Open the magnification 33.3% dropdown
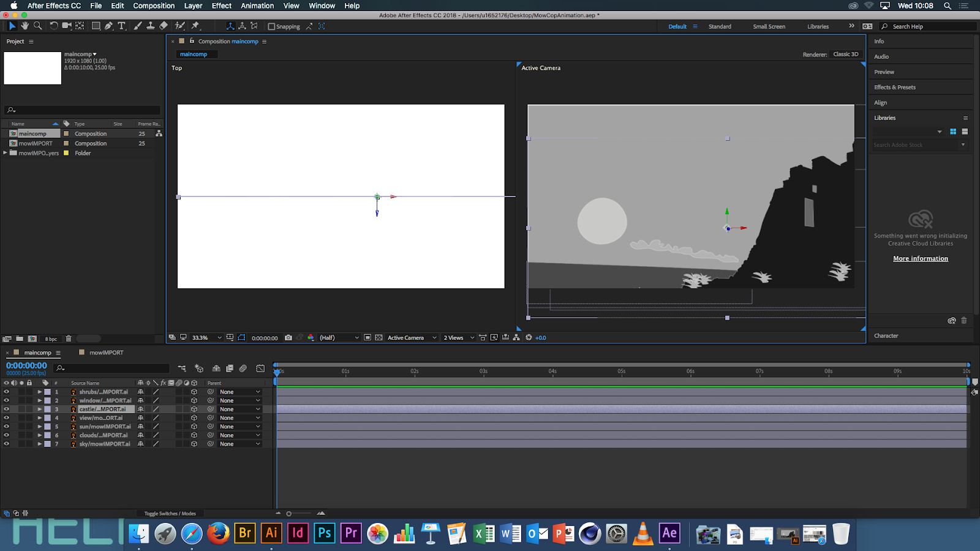 207,337
